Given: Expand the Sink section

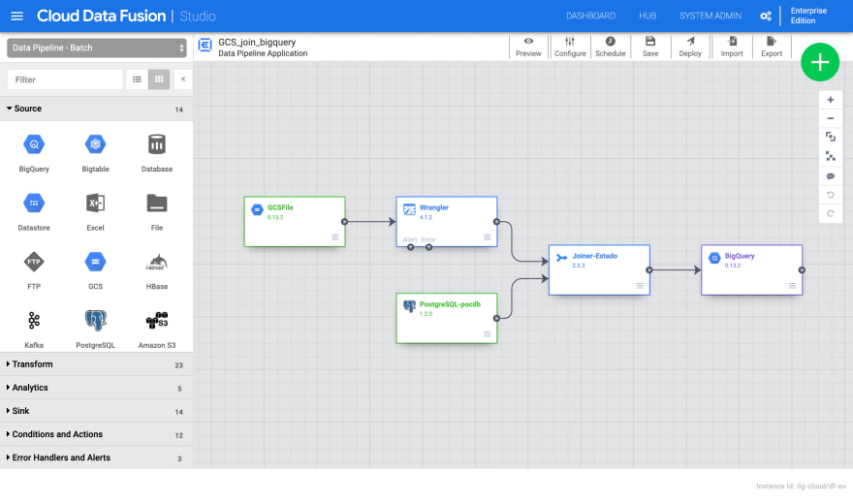Looking at the screenshot, I should click(x=96, y=411).
